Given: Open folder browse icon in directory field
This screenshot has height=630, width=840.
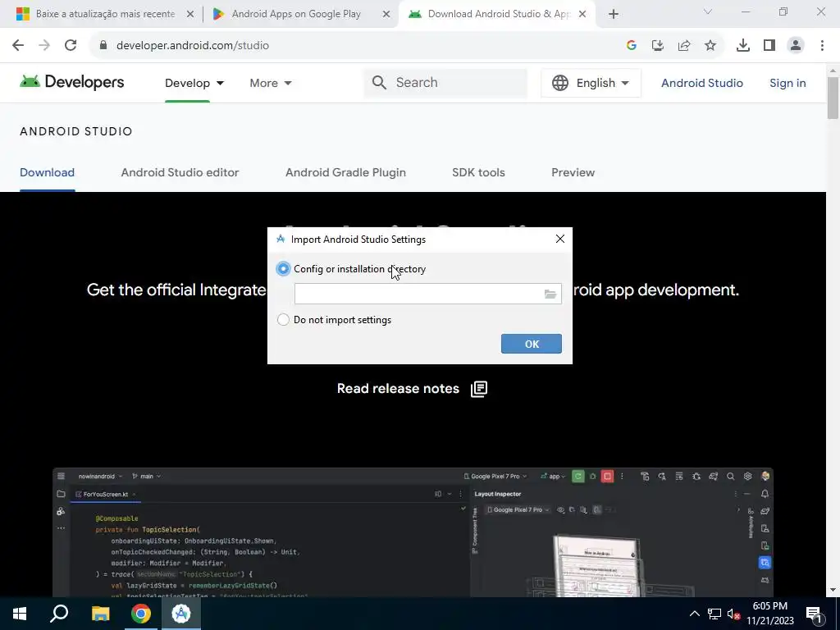Looking at the screenshot, I should pyautogui.click(x=550, y=294).
